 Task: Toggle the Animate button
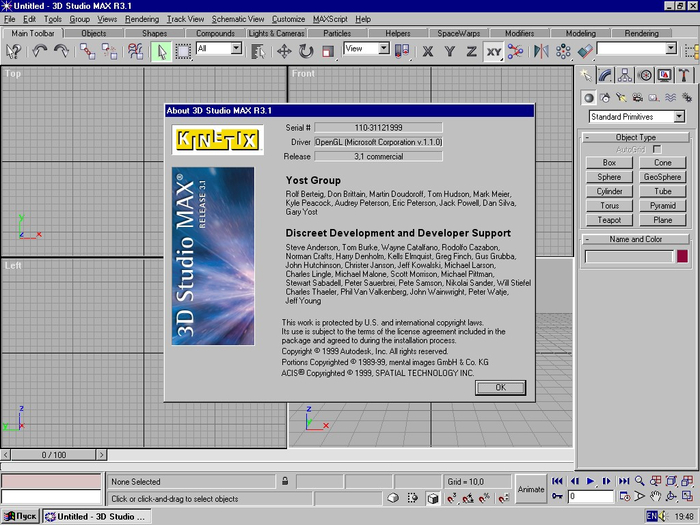[x=530, y=489]
